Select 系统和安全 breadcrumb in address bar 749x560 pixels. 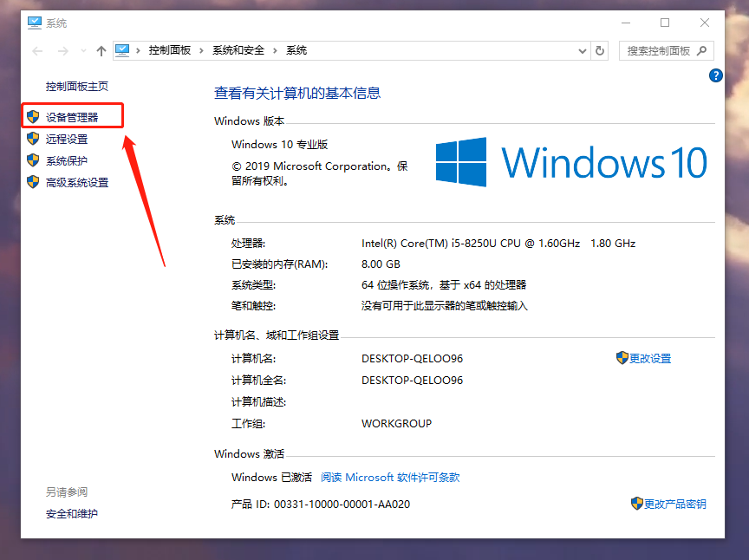point(238,50)
